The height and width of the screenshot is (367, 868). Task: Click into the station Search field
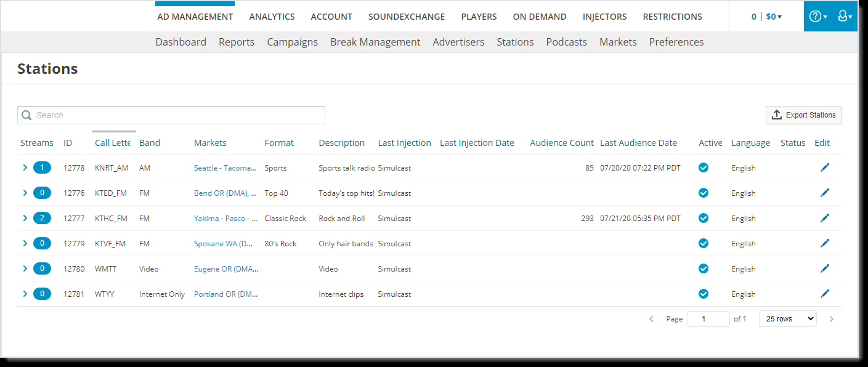point(171,115)
